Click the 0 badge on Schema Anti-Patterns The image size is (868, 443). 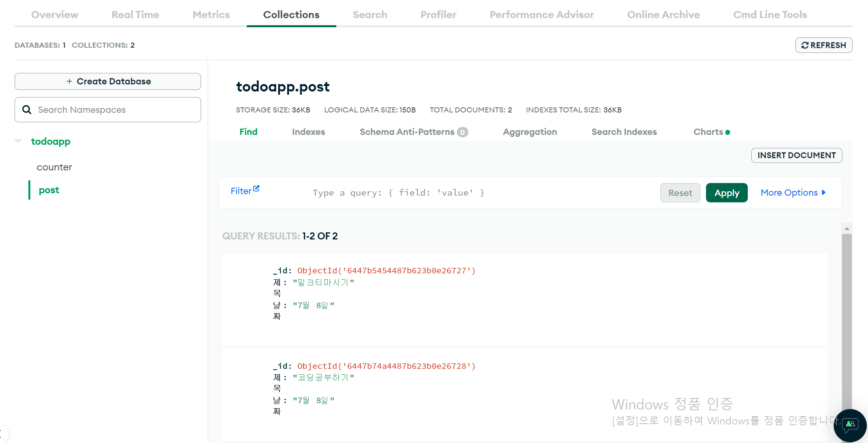pos(462,132)
